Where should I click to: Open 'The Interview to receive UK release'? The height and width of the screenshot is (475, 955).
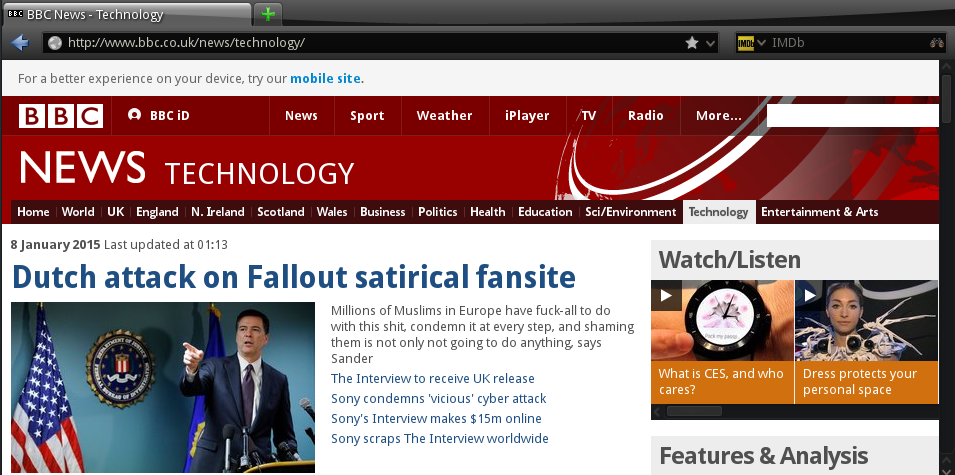432,379
